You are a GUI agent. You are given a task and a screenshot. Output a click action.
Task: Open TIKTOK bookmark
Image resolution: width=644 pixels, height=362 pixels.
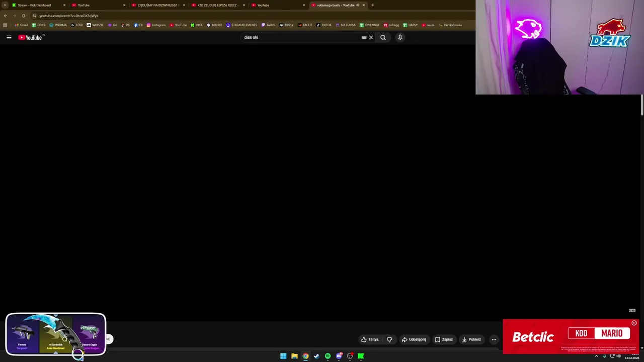pos(324,25)
